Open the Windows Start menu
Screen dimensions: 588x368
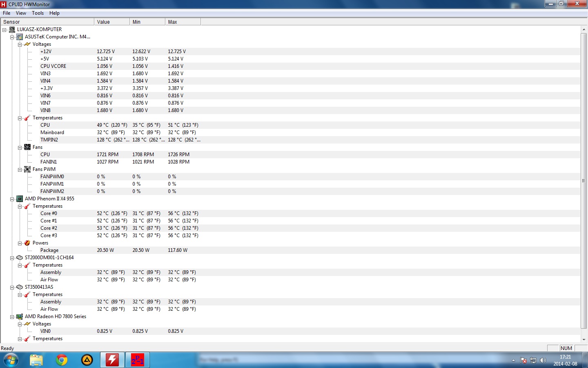(x=11, y=360)
